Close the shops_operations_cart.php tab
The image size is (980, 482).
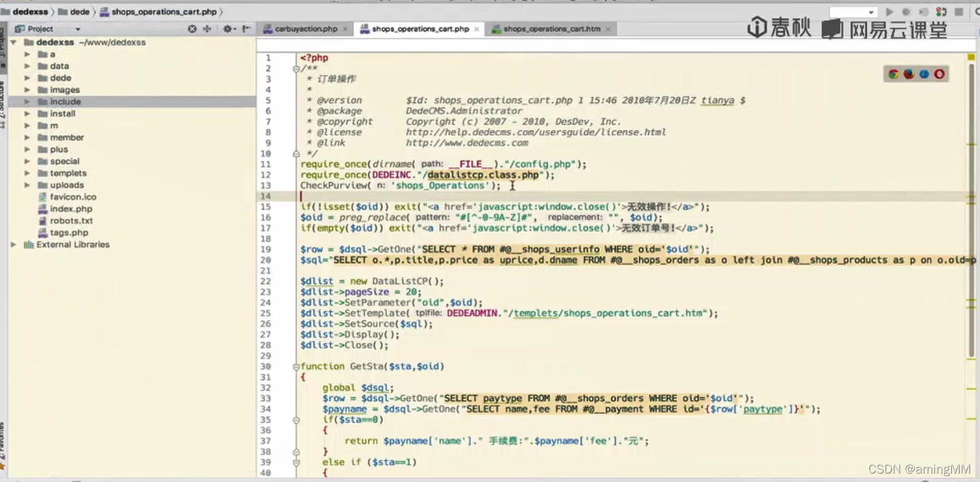pos(477,29)
